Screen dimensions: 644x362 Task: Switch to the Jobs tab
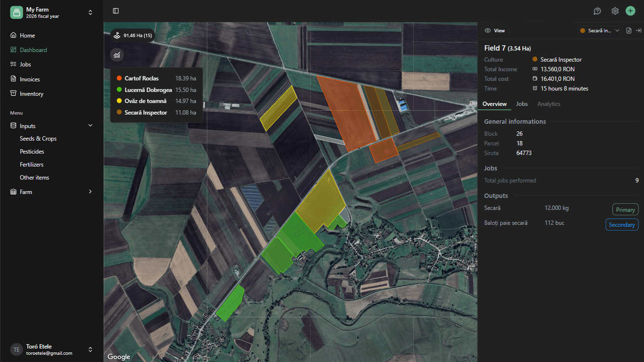click(x=521, y=104)
